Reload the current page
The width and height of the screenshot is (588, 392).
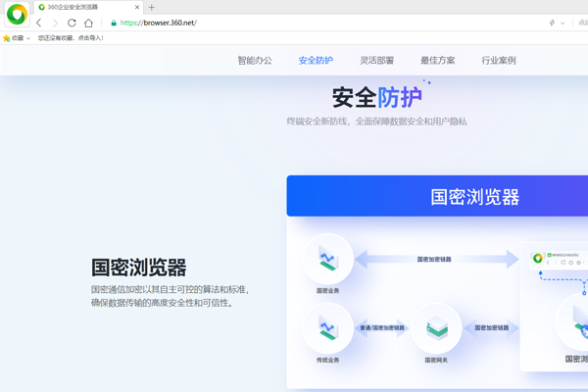72,23
